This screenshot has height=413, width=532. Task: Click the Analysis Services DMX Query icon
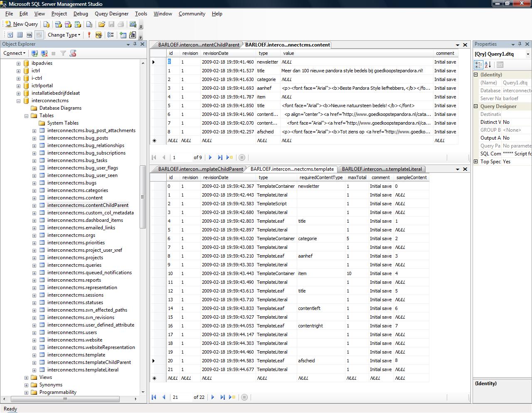[68, 24]
